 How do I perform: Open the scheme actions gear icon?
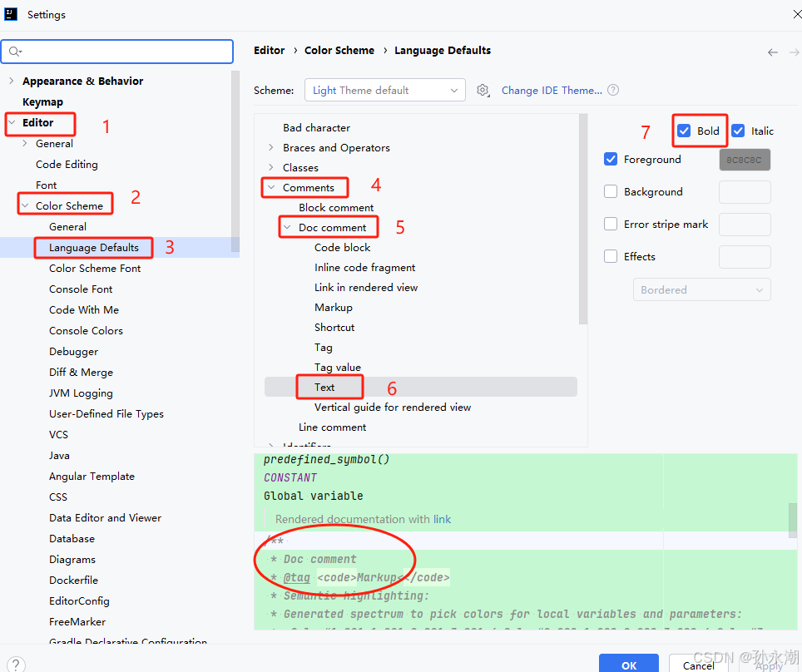pos(483,91)
